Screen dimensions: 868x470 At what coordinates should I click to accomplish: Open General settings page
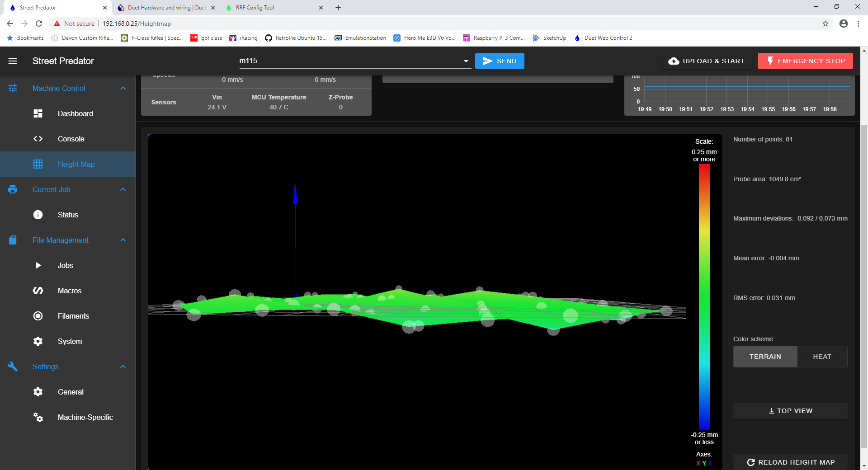click(x=68, y=392)
